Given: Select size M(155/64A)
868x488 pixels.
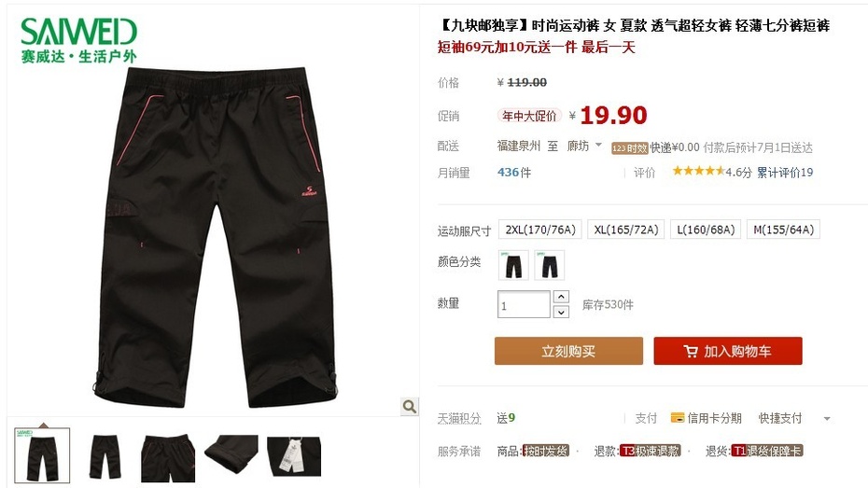Looking at the screenshot, I should click(783, 230).
